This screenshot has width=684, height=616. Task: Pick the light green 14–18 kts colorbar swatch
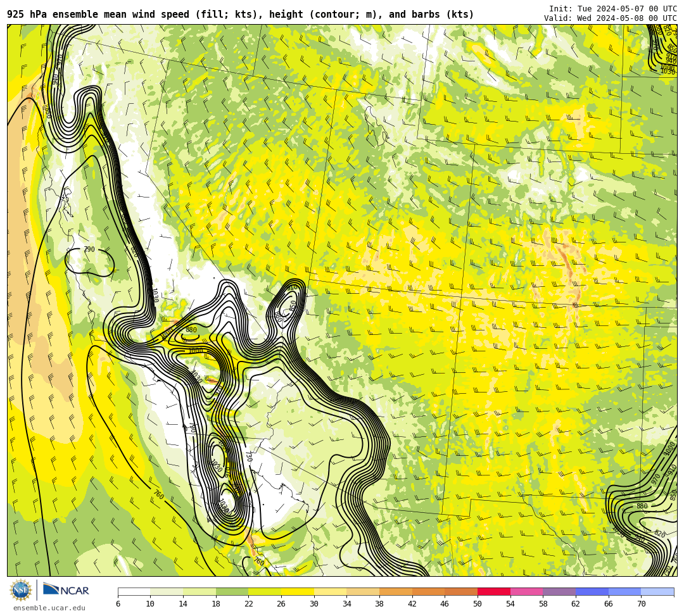[x=199, y=591]
